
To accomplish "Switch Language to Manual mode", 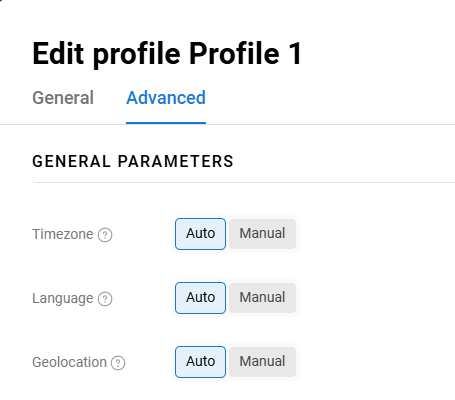I will pos(262,298).
